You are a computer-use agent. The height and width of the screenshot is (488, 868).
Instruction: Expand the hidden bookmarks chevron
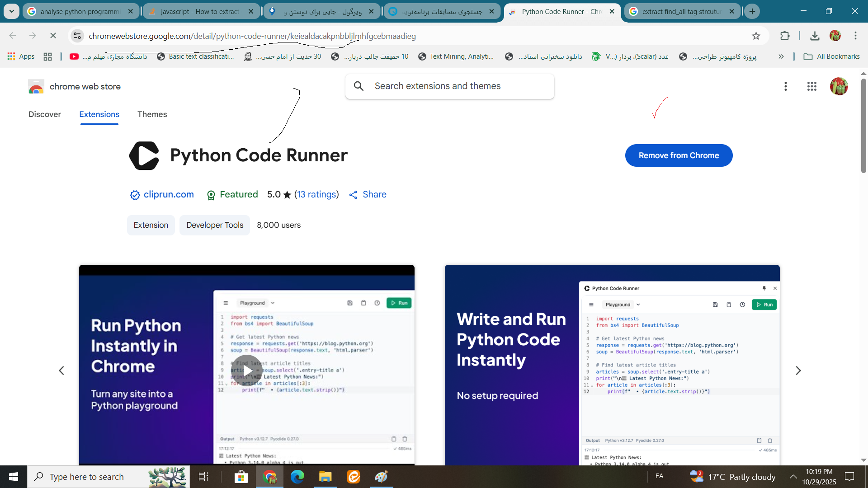point(781,56)
